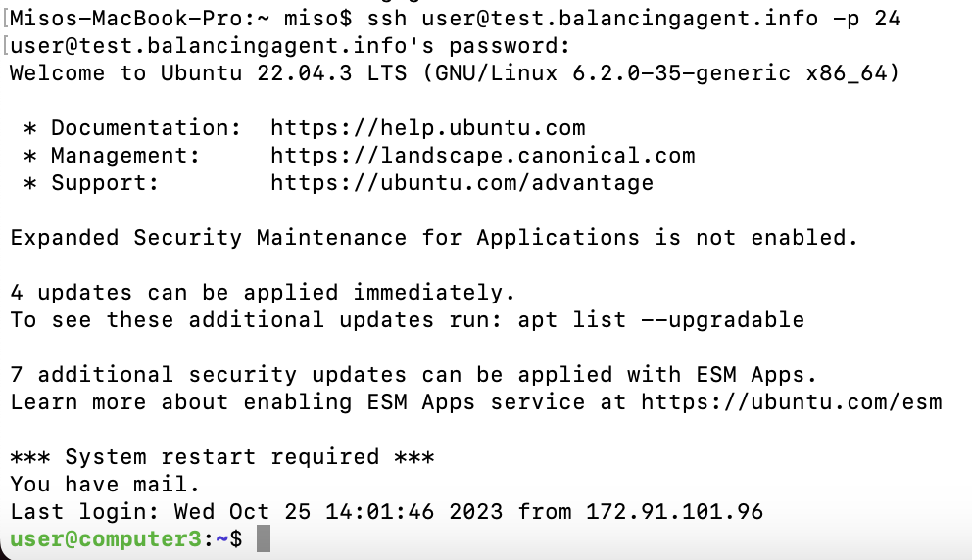Click the kernel version '6.2.0-35-generic' text
972x560 pixels.
tap(681, 73)
